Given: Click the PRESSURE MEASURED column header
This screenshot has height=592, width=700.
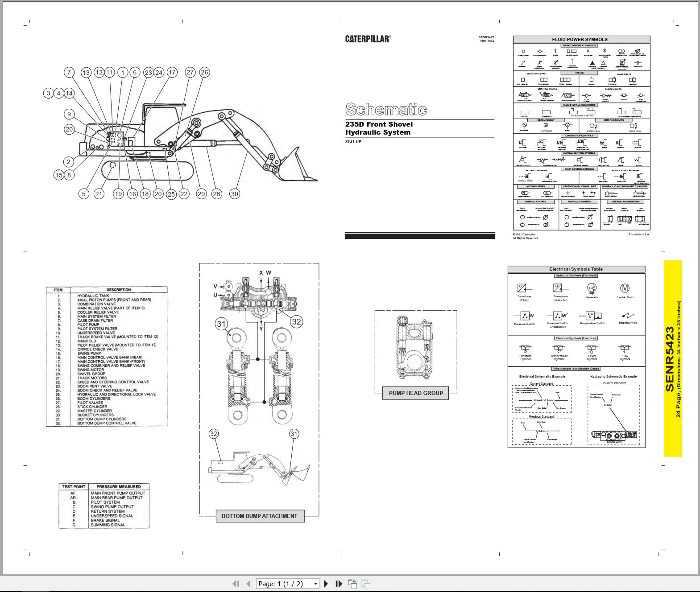Looking at the screenshot, I should tap(119, 487).
